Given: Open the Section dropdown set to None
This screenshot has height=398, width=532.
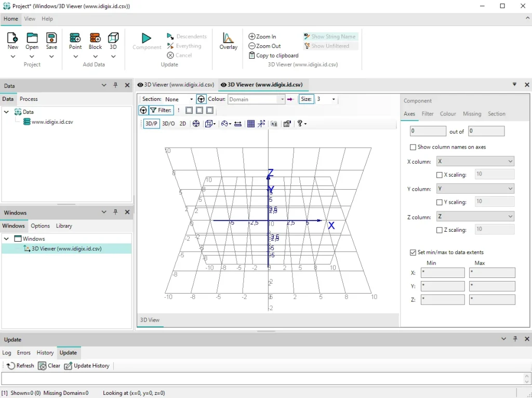Looking at the screenshot, I should 179,99.
